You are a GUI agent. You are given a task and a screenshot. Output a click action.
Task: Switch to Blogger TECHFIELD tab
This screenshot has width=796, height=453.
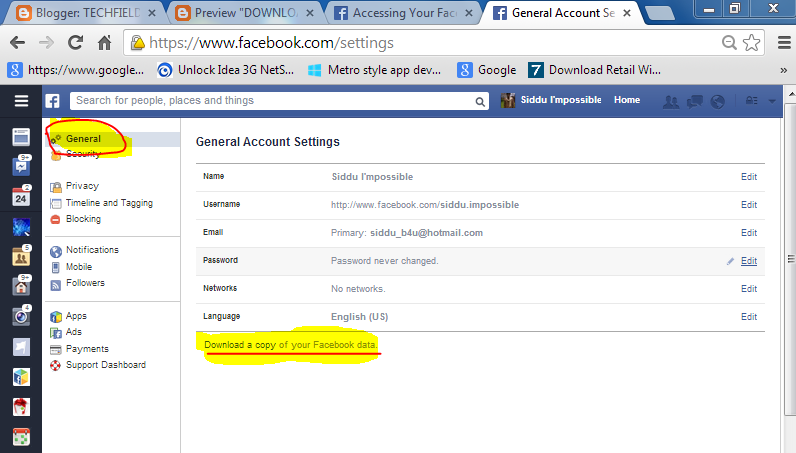coord(84,13)
